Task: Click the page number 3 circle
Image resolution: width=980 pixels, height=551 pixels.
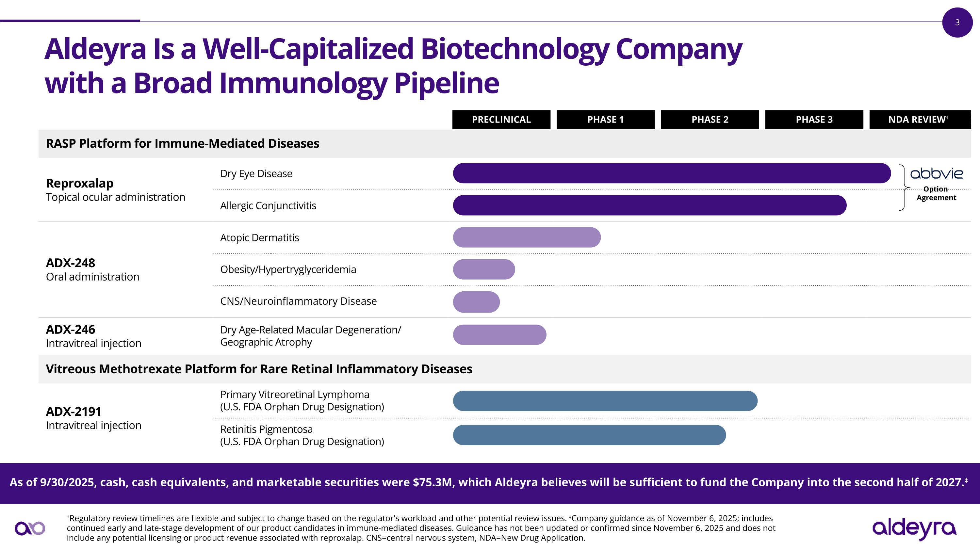Action: (x=957, y=23)
